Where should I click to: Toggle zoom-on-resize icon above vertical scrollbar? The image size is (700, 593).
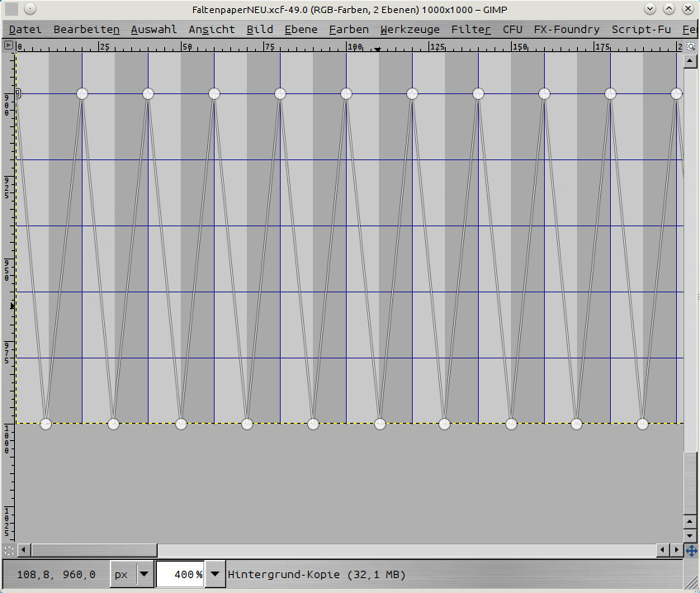coord(691,46)
